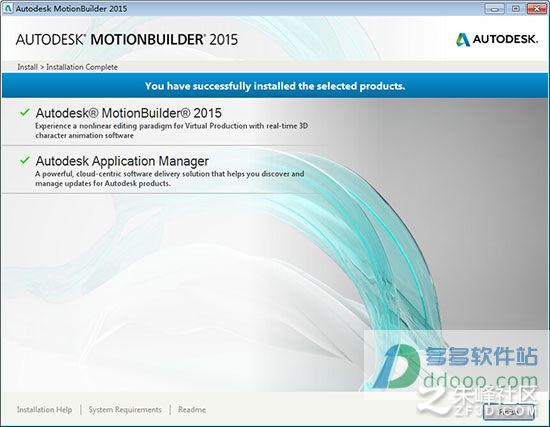Click the Autodesk logo in header
Image resolution: width=550 pixels, height=427 pixels.
(497, 39)
